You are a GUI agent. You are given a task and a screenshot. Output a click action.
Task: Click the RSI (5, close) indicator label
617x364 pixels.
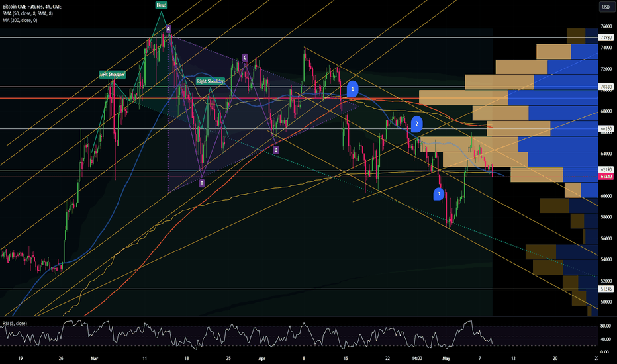(x=15, y=324)
